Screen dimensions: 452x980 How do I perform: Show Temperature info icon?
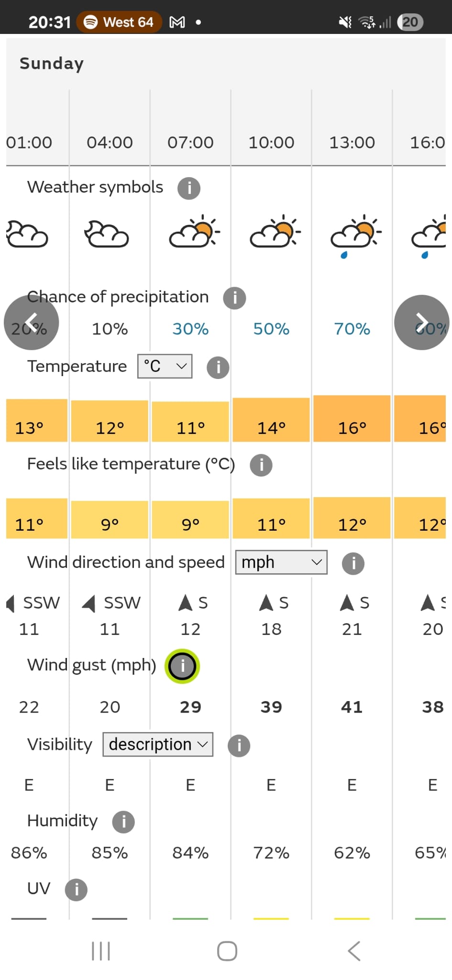[218, 367]
